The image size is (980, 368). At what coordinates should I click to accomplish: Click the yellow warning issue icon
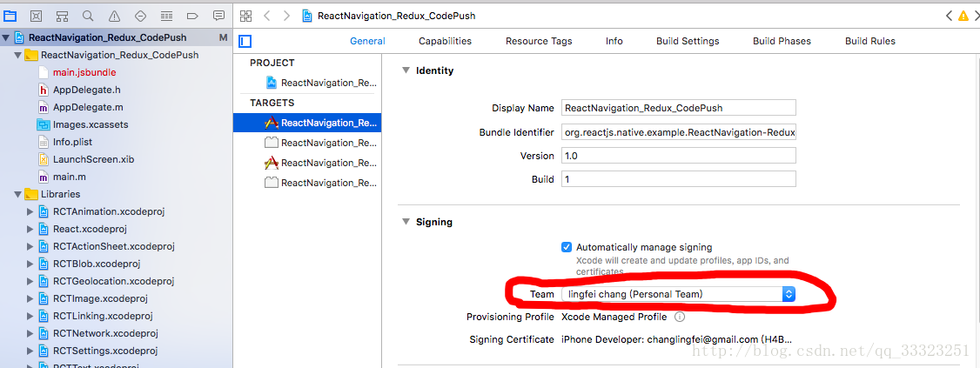(963, 16)
